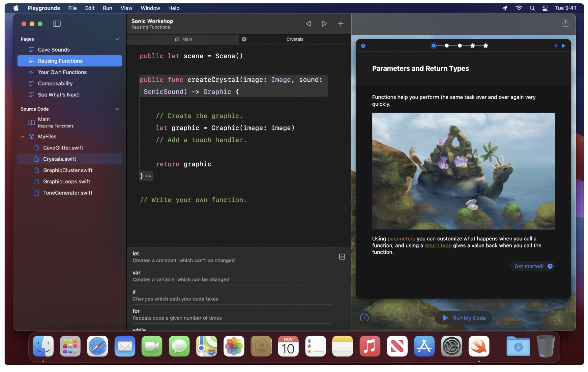Jump to the third step dot
The height and width of the screenshot is (372, 588).
[x=459, y=46]
